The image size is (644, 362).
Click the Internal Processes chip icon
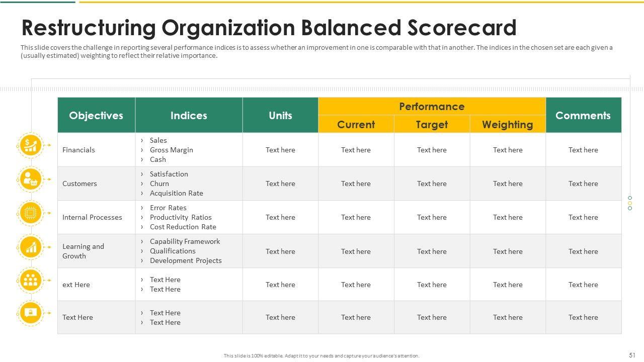point(31,213)
